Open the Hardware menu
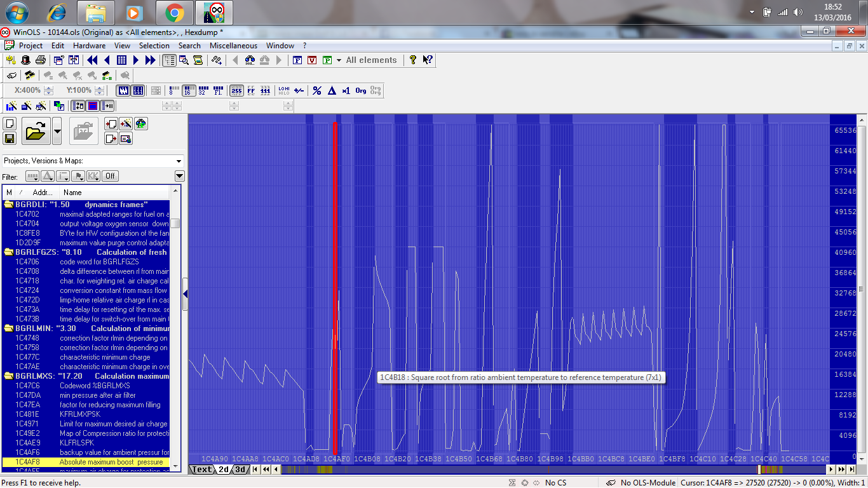868x488 pixels. [89, 46]
